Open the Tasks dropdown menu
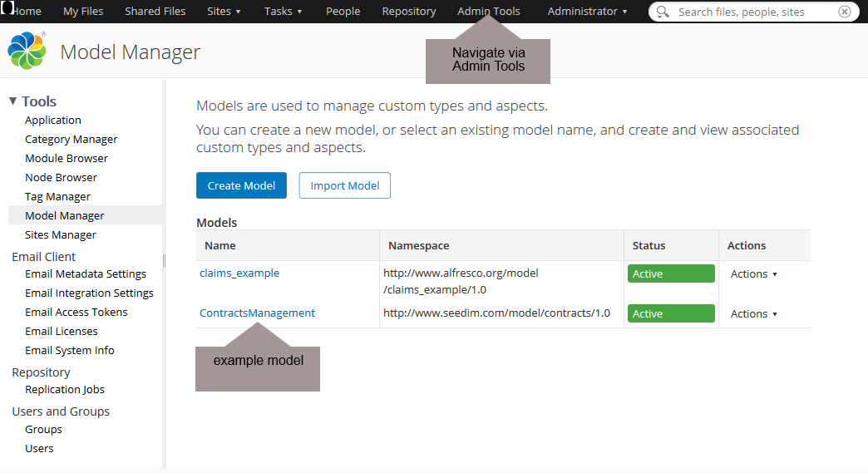 coord(283,11)
